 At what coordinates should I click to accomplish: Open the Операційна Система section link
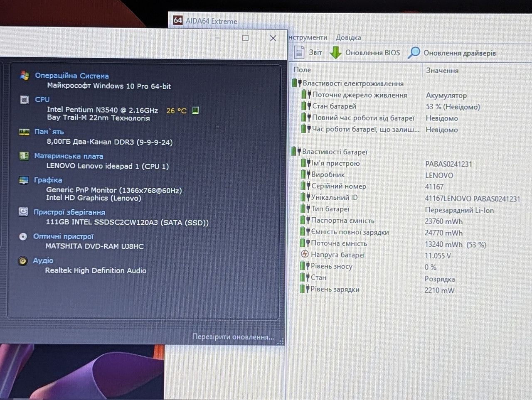72,76
